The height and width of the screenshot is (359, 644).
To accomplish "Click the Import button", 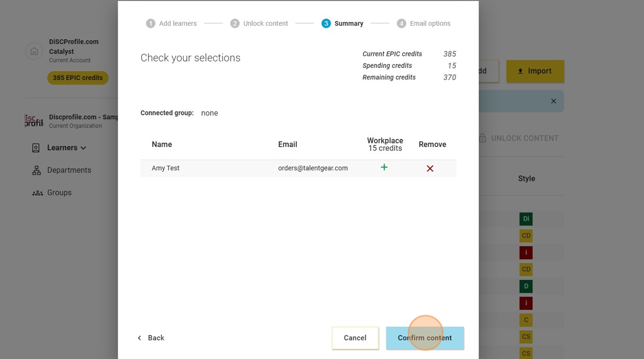I will pyautogui.click(x=535, y=71).
